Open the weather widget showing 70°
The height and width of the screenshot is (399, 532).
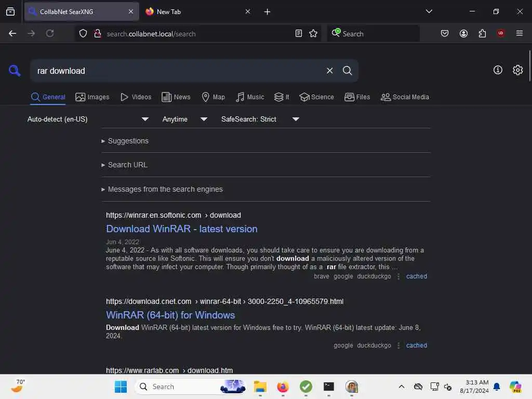tap(18, 386)
